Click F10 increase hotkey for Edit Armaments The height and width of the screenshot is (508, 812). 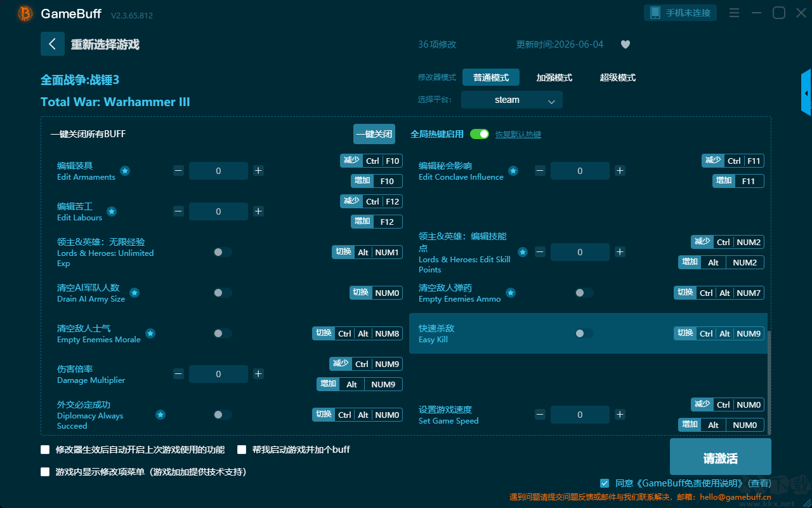click(x=377, y=181)
